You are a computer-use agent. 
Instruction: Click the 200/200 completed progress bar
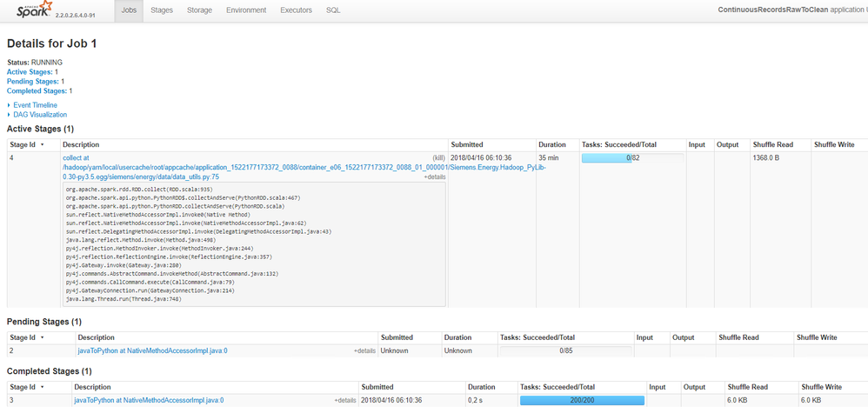coord(582,401)
